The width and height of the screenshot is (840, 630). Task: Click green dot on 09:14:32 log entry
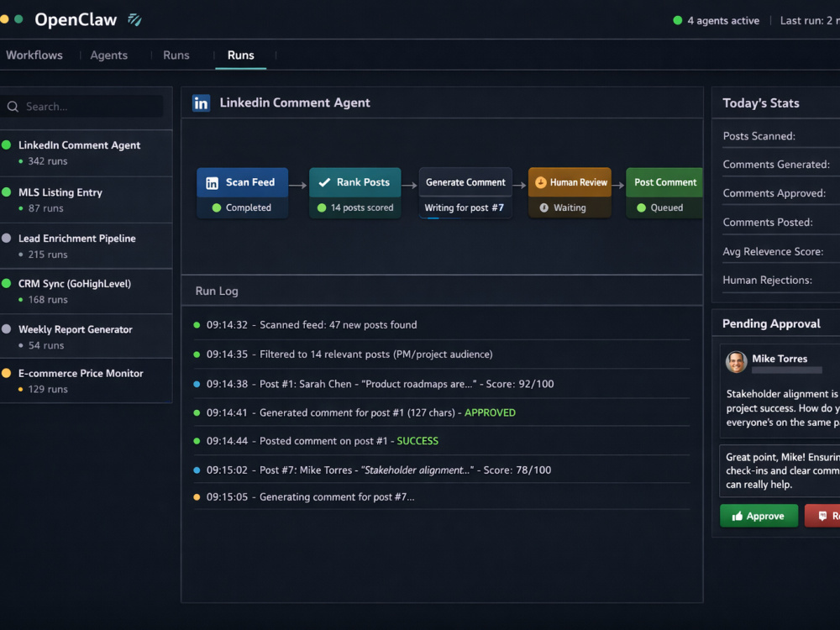tap(197, 325)
